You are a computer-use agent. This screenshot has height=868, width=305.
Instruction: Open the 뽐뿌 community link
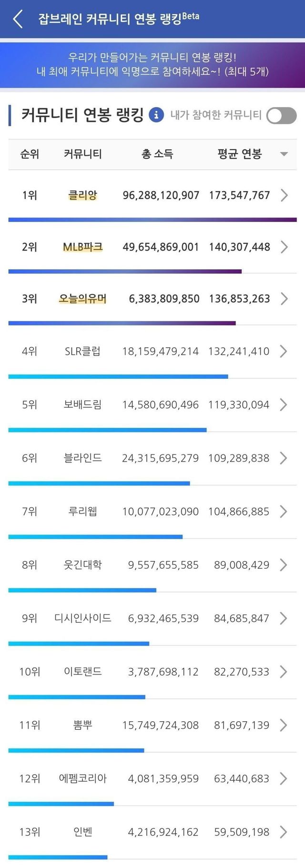83,725
